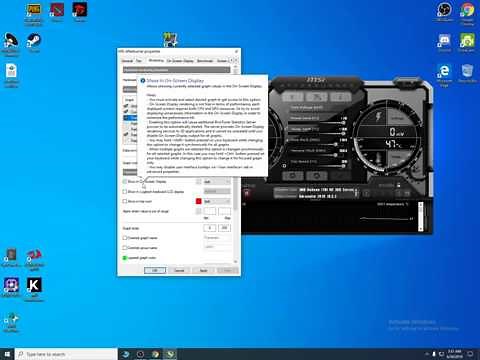This screenshot has height=360, width=480.
Task: Switch to the Benchmark tab
Action: click(x=205, y=61)
